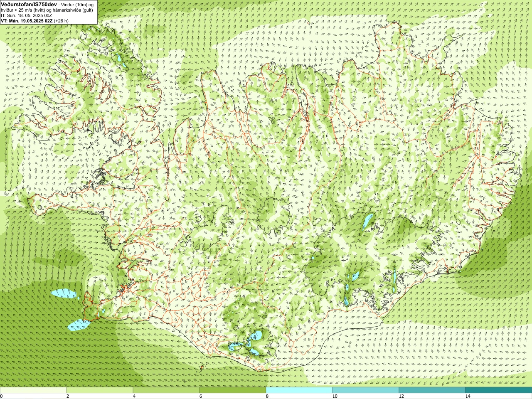Screen dimensions: 532x399
Task: Click the legend tick label '10'
Action: pos(335,396)
